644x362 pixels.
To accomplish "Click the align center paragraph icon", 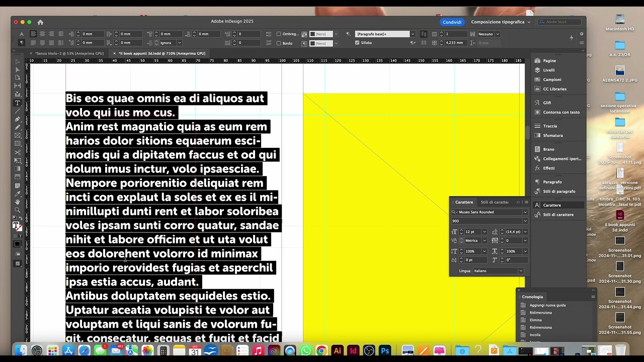I will point(42,34).
